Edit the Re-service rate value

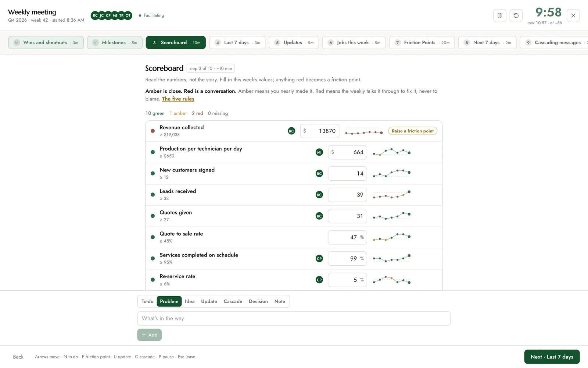click(347, 280)
